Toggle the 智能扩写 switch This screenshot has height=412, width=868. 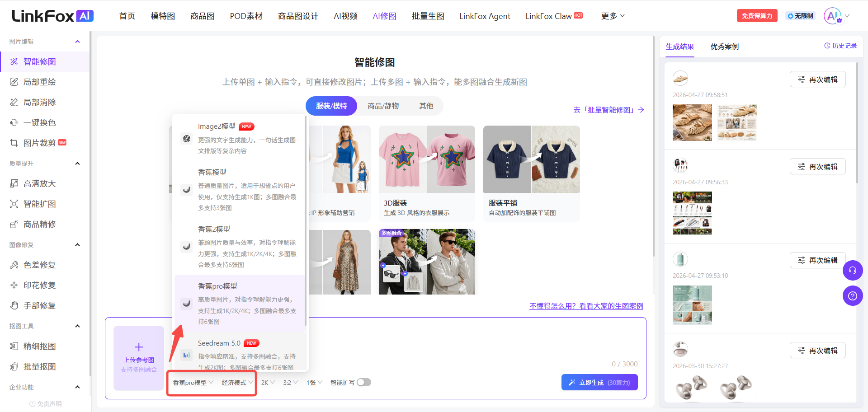coord(364,382)
